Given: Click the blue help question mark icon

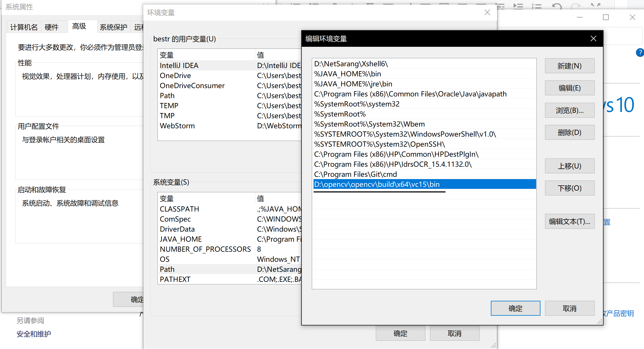Looking at the screenshot, I should click(x=640, y=53).
